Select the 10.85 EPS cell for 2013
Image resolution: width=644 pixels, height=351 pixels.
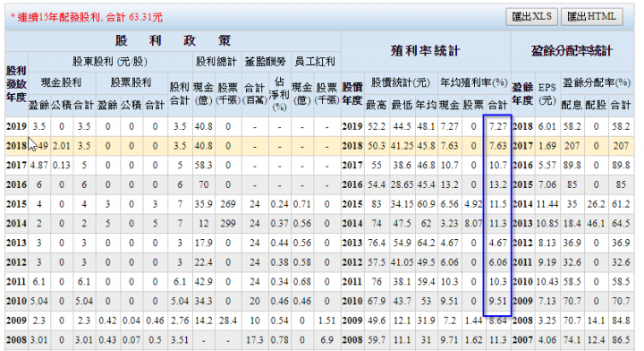[547, 223]
